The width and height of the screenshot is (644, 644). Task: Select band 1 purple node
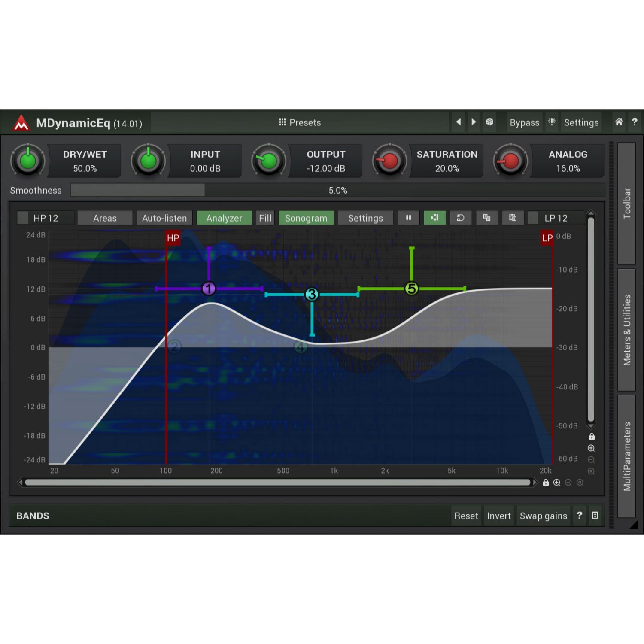[x=209, y=289]
